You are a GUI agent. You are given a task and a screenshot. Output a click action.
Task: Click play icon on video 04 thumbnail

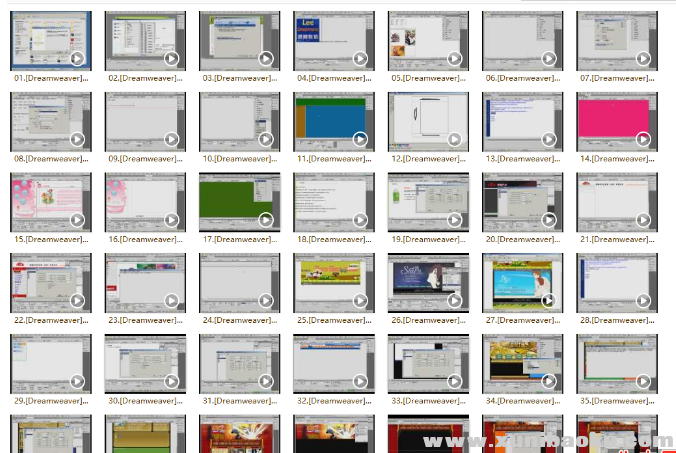360,59
